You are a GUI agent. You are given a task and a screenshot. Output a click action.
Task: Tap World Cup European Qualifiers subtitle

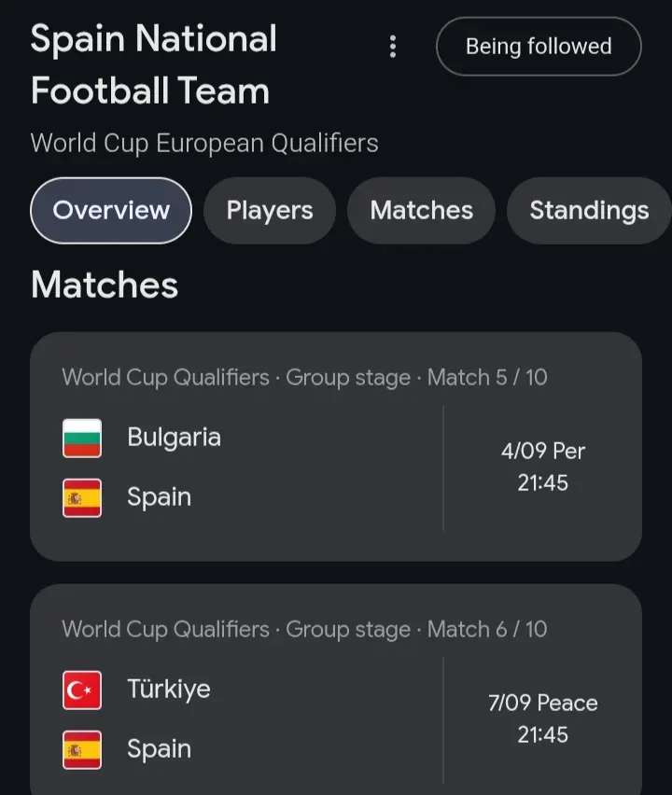[x=204, y=143]
